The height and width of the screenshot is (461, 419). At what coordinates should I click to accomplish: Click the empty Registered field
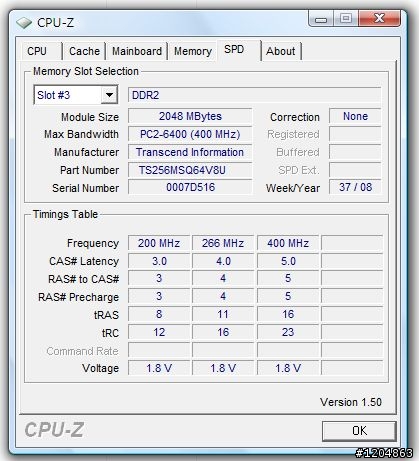click(x=355, y=134)
